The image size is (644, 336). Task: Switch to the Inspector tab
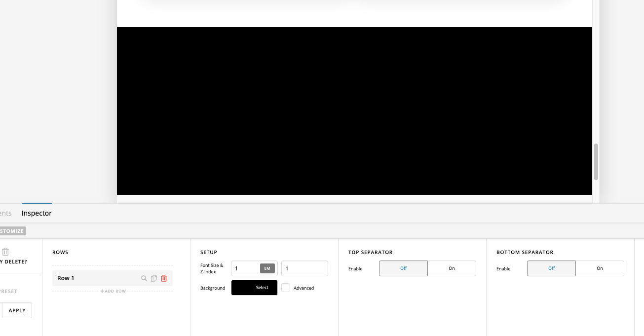[37, 213]
